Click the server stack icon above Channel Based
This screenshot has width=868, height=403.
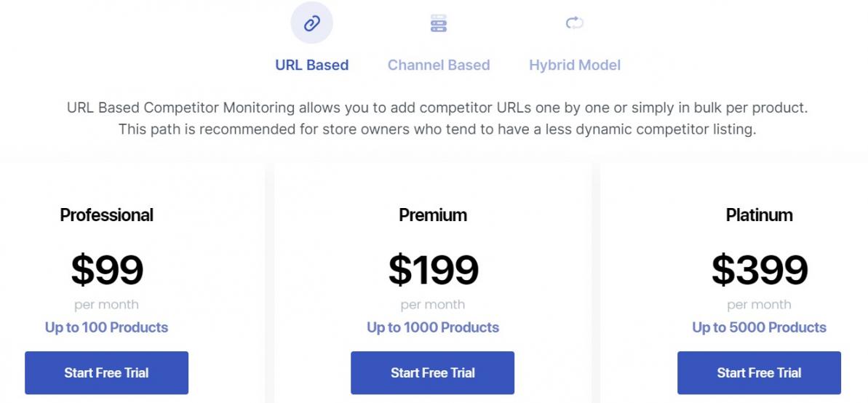click(x=438, y=23)
